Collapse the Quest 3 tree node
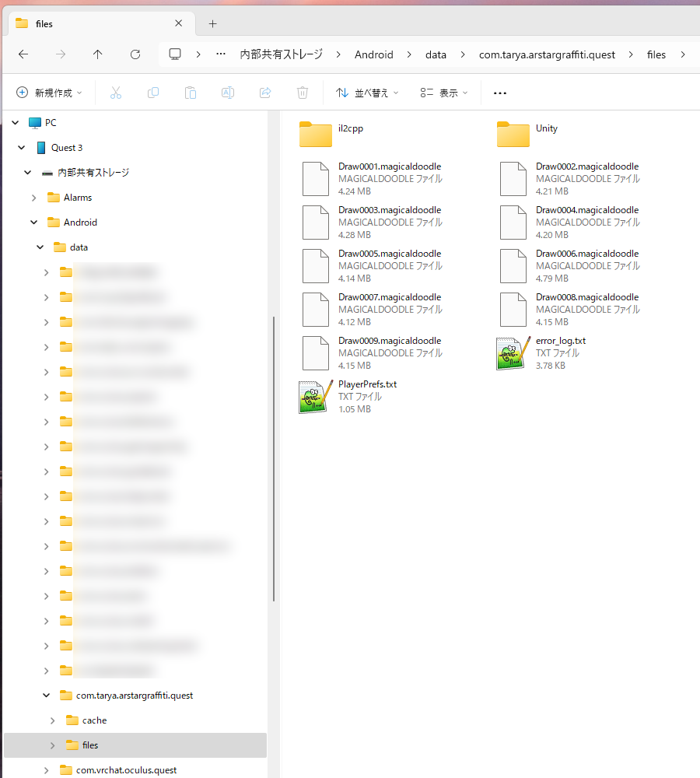This screenshot has width=700, height=778. click(22, 148)
